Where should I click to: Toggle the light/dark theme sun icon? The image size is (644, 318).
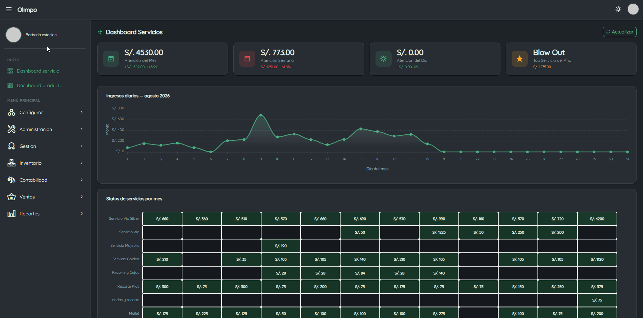[618, 9]
